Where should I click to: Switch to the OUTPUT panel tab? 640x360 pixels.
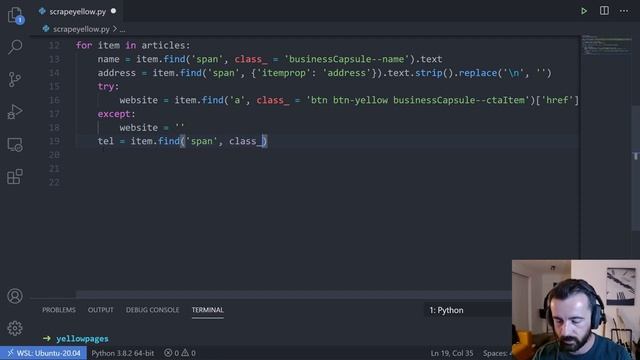pos(100,310)
